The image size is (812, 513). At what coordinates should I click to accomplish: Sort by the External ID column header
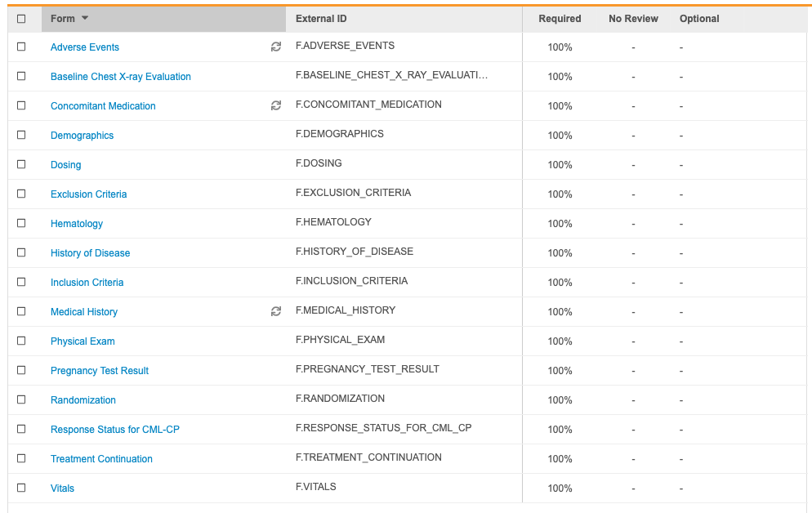click(x=321, y=19)
